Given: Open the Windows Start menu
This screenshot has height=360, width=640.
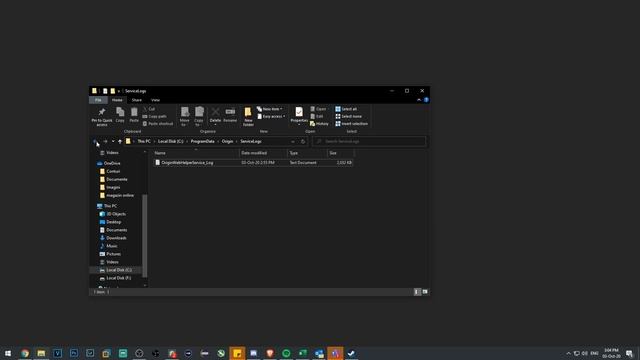Looking at the screenshot, I should pyautogui.click(x=8, y=353).
